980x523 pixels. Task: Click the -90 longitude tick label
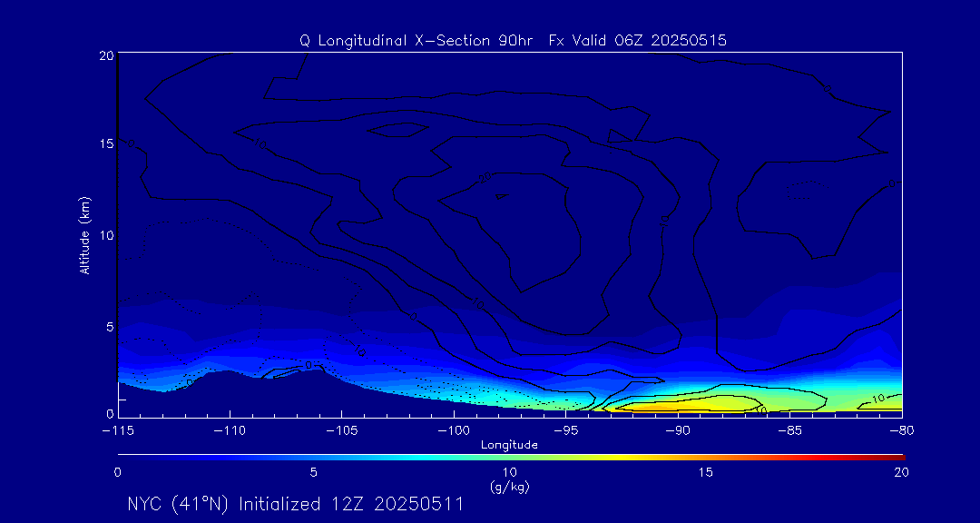[x=678, y=432]
